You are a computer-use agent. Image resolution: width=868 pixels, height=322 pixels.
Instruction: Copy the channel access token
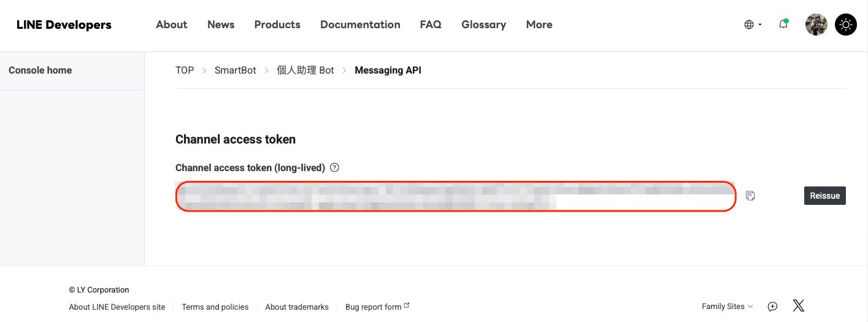point(750,196)
